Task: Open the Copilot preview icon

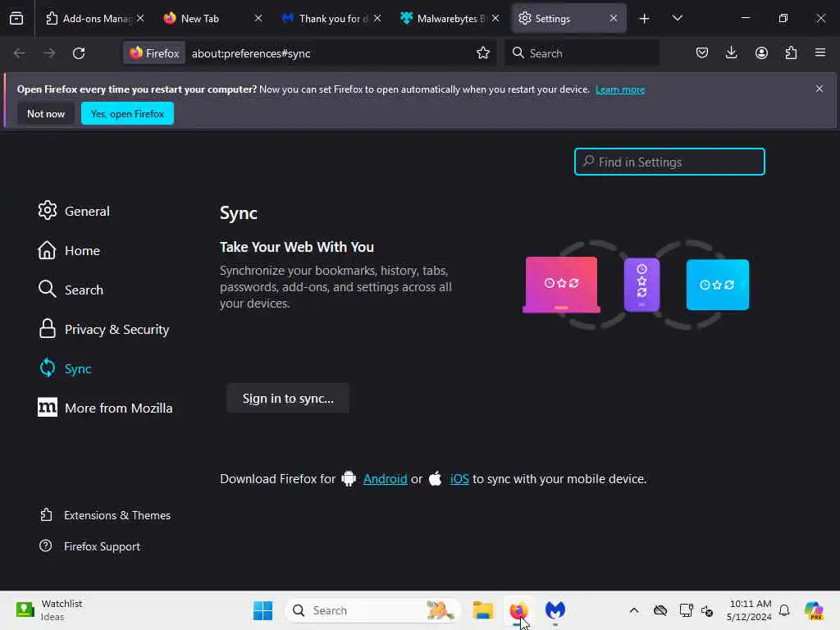Action: click(x=814, y=610)
